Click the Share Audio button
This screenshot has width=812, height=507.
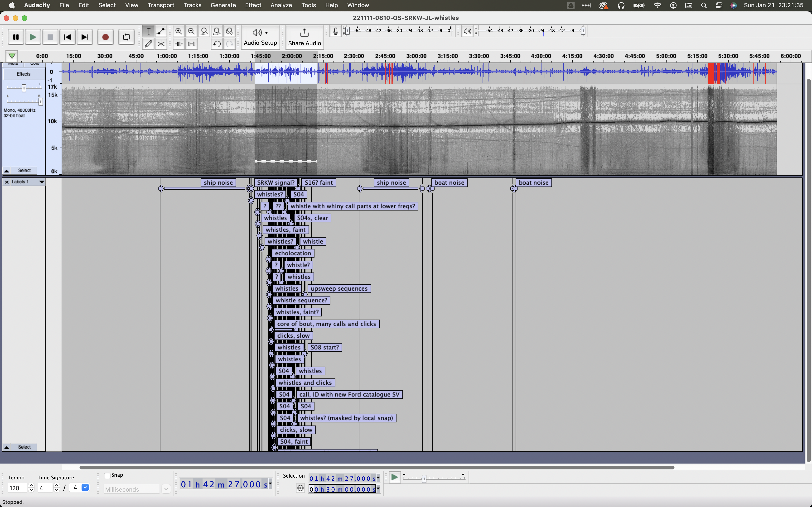[x=304, y=37]
